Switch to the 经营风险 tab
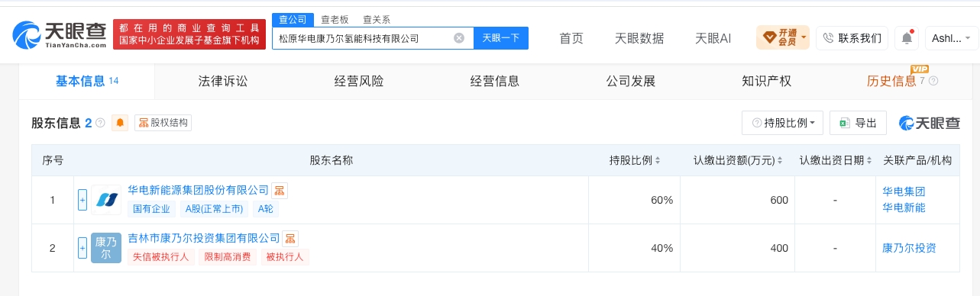The width and height of the screenshot is (980, 296). [359, 81]
